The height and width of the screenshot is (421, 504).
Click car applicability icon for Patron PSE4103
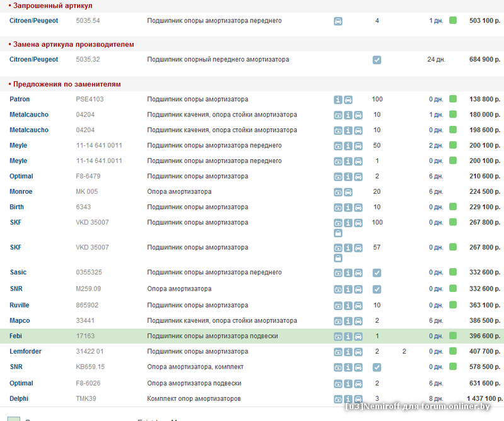[348, 99]
